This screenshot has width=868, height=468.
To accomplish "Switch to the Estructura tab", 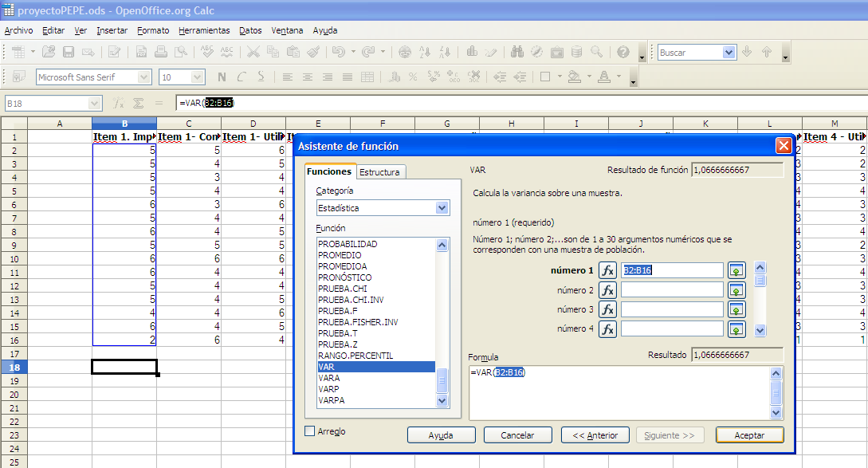I will pos(379,172).
